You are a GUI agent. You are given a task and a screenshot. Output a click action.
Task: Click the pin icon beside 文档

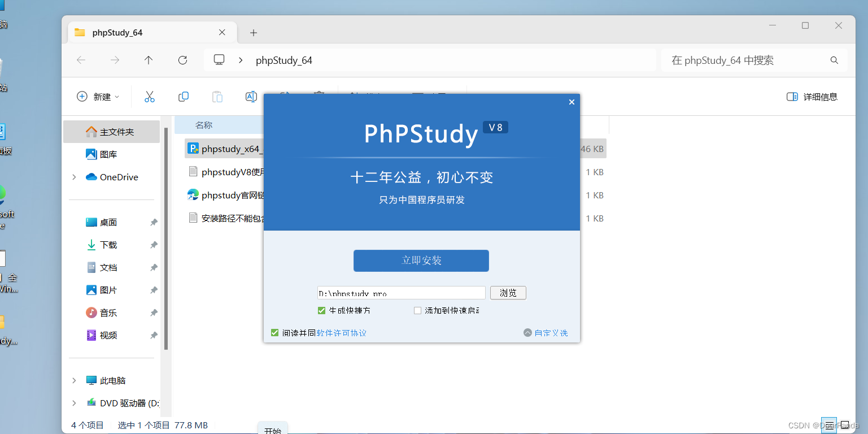154,268
